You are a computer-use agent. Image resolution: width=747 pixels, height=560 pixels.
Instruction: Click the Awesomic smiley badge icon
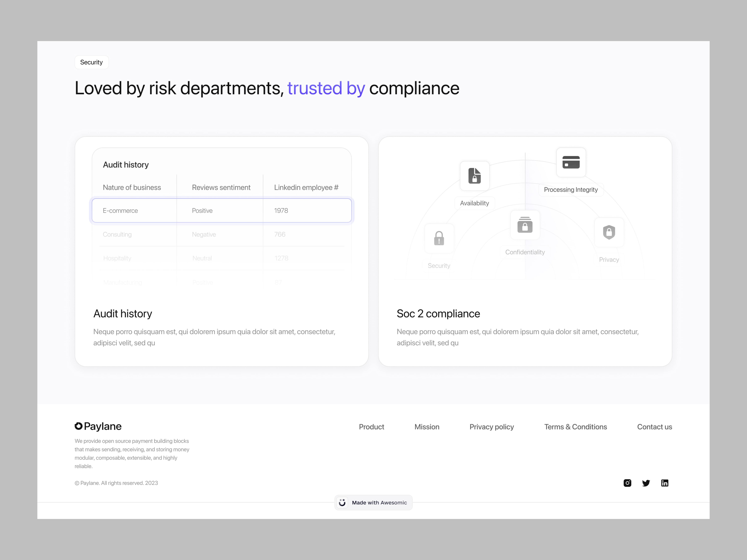[342, 503]
